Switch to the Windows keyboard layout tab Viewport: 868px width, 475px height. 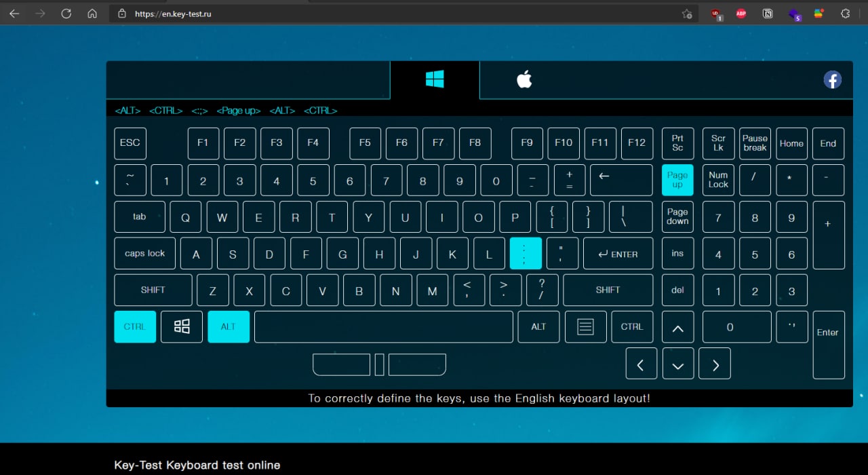click(434, 79)
